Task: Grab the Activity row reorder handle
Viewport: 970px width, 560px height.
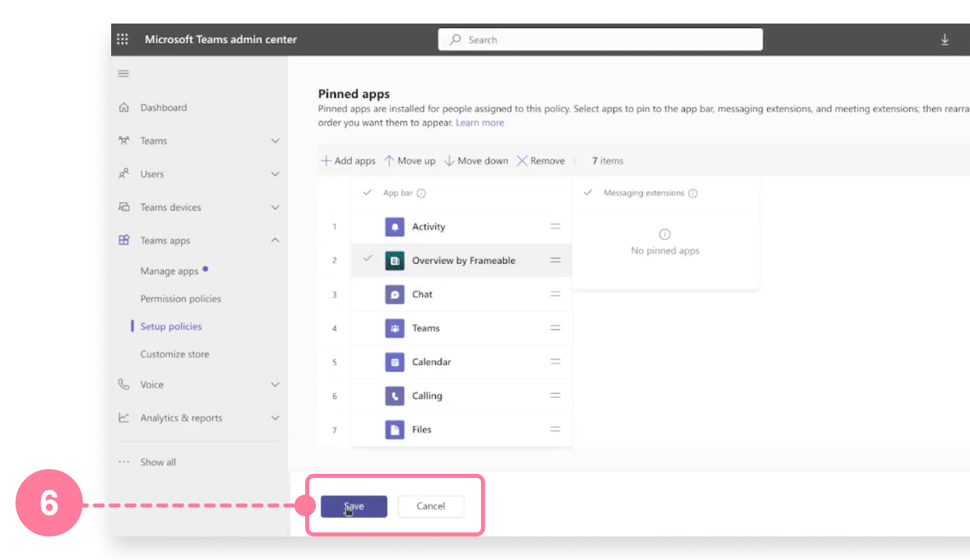Action: pos(556,227)
